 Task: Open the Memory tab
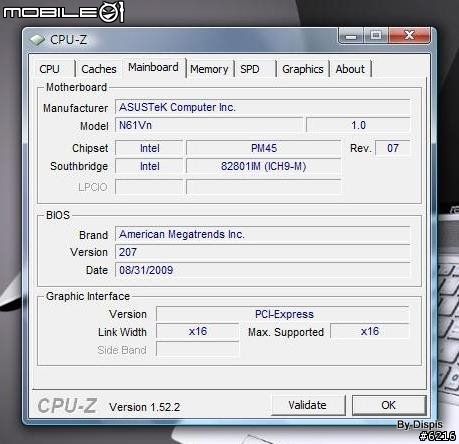click(209, 69)
